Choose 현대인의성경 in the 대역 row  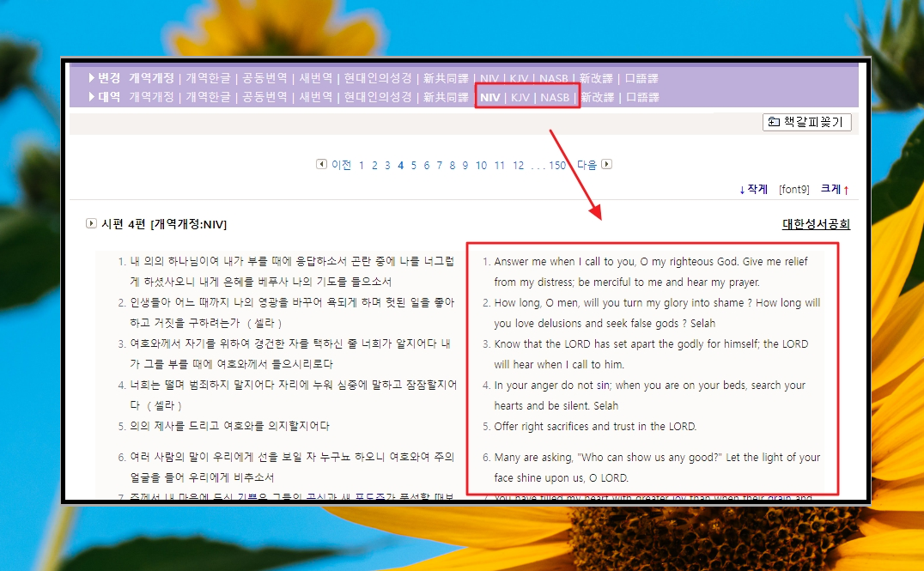pos(378,97)
